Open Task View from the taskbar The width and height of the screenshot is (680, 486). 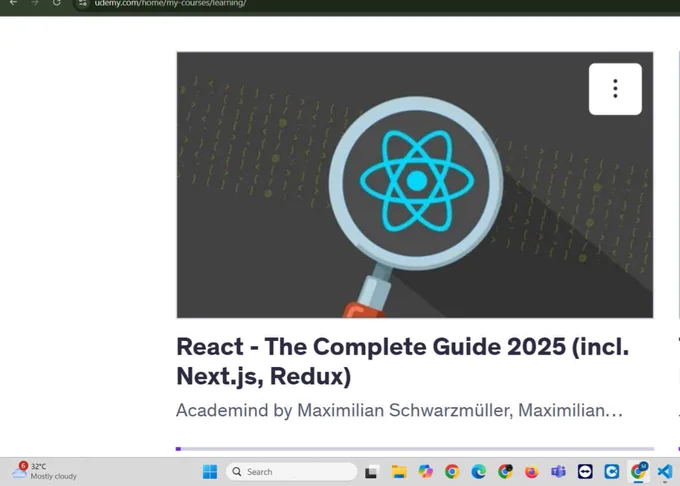371,472
